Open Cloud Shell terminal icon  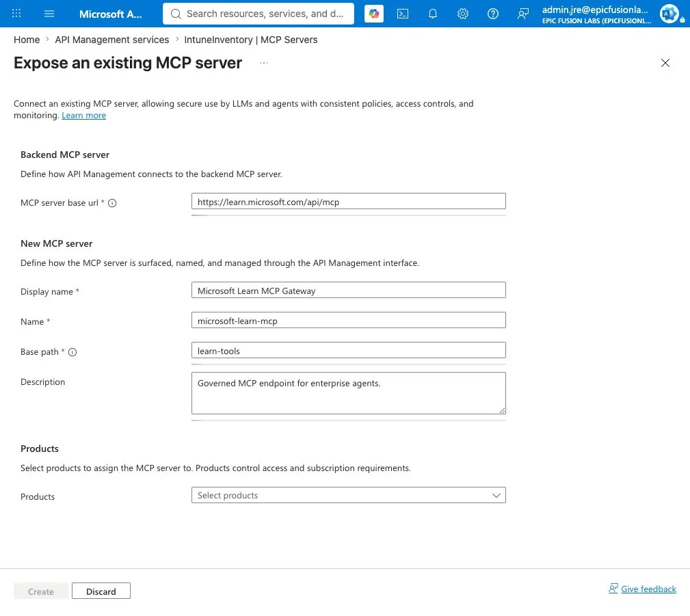tap(403, 14)
